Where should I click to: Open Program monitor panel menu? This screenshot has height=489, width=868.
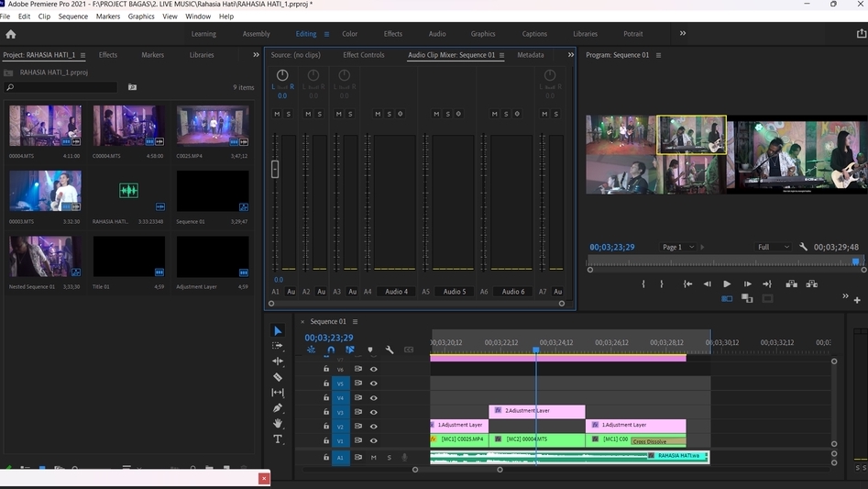(x=658, y=55)
